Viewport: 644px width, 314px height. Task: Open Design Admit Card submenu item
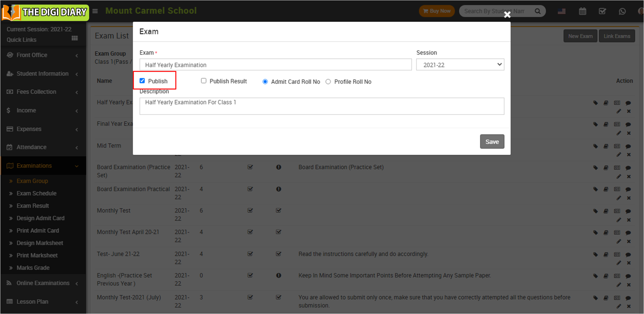click(x=40, y=218)
